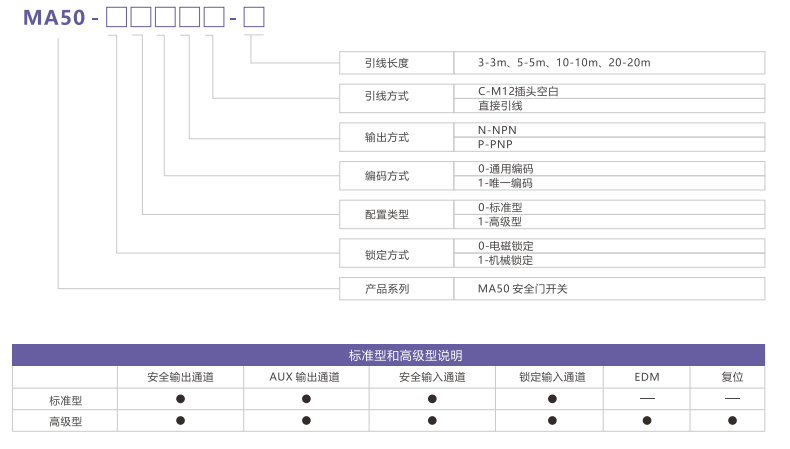Select the 0-标准型 row
790x449 pixels.
click(609, 207)
